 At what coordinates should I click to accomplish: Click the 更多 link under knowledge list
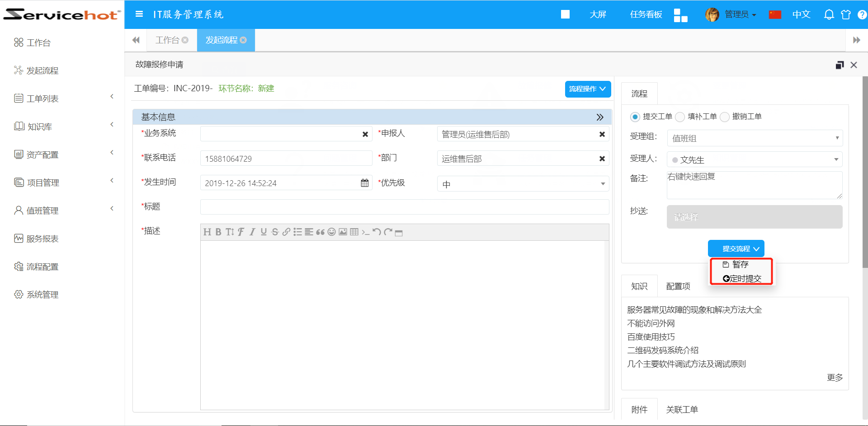(835, 378)
